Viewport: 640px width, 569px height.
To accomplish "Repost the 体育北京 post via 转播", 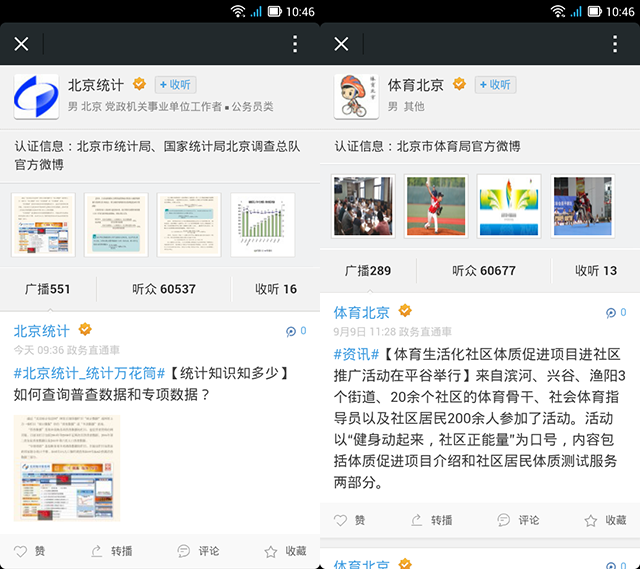I will tap(431, 520).
